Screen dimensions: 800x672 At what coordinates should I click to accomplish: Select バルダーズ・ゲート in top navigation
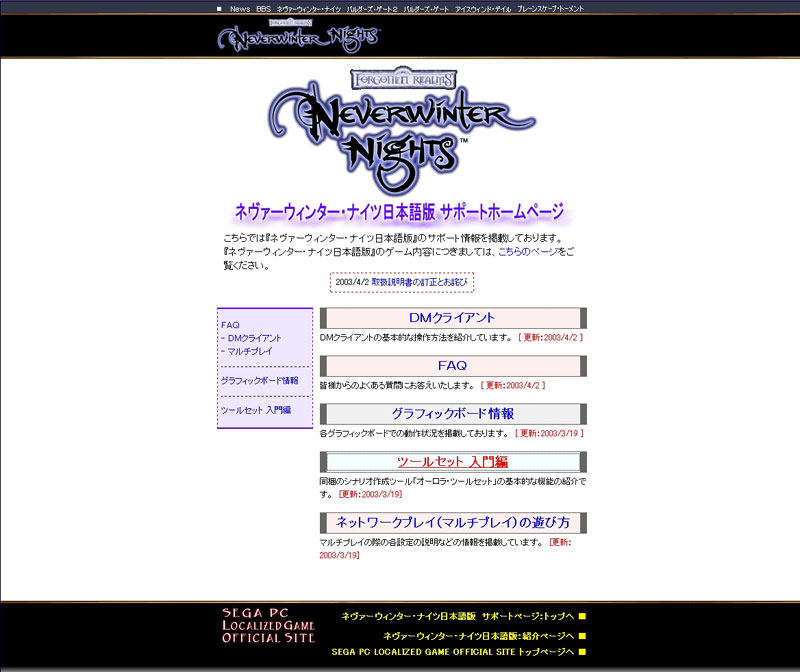[x=427, y=9]
